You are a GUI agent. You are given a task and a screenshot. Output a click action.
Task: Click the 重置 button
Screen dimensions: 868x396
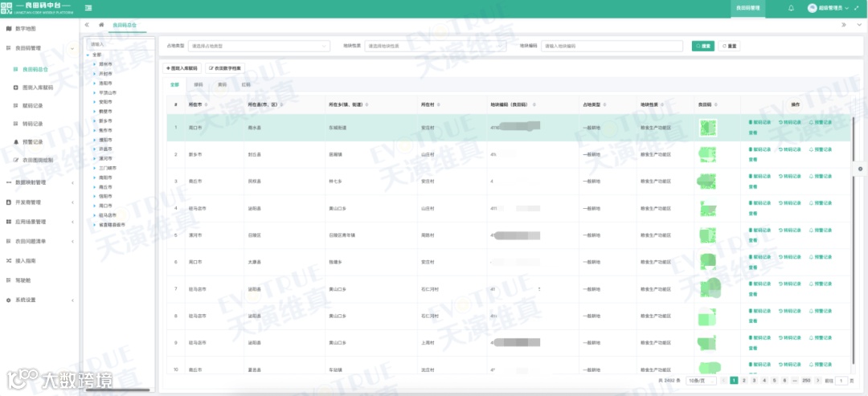[x=729, y=47]
